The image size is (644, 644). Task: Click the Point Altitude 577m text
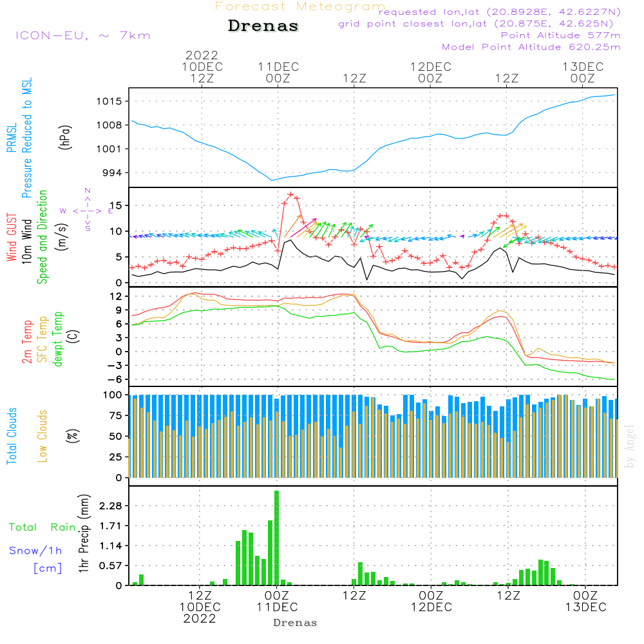point(561,35)
